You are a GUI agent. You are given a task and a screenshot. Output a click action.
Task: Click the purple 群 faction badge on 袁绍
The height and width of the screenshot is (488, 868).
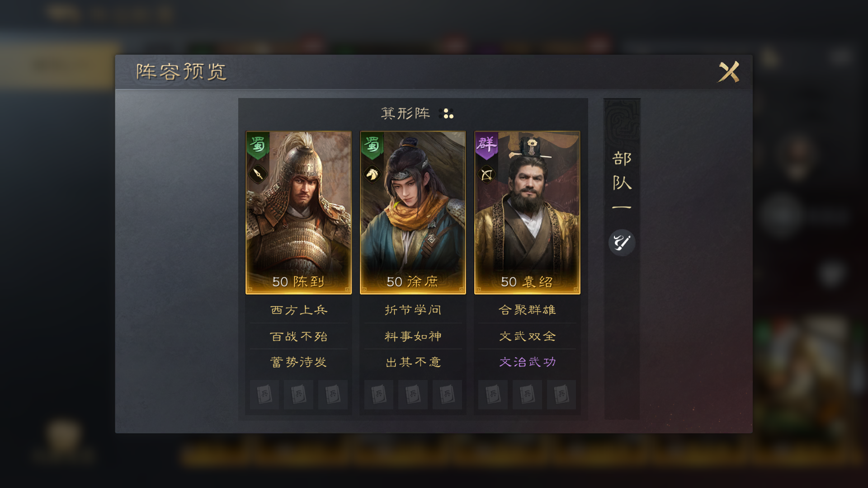point(486,145)
